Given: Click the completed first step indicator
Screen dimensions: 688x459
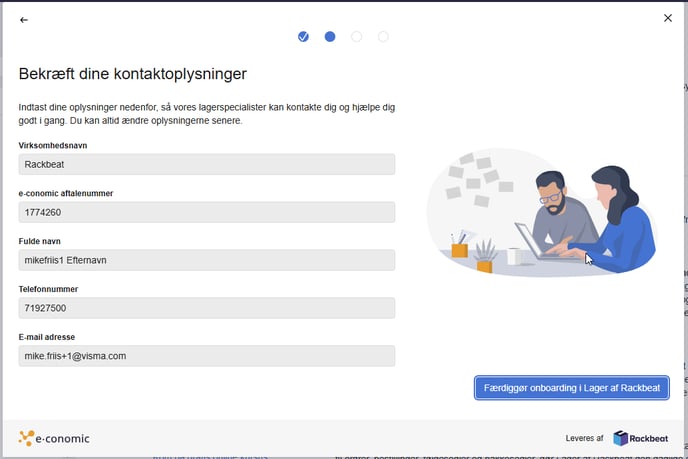Looking at the screenshot, I should 303,37.
